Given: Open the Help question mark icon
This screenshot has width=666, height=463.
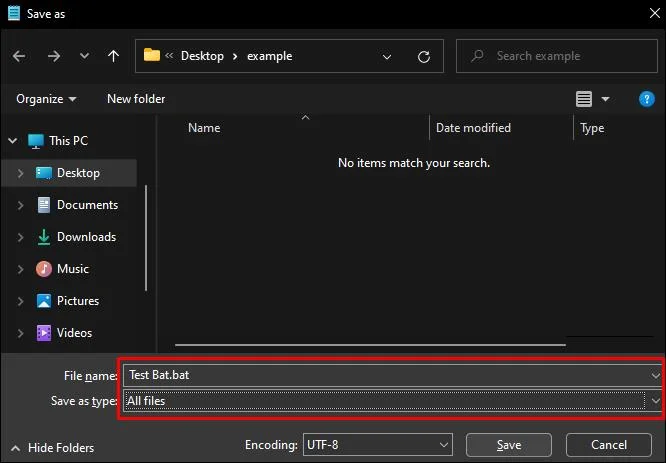Looking at the screenshot, I should pos(646,99).
